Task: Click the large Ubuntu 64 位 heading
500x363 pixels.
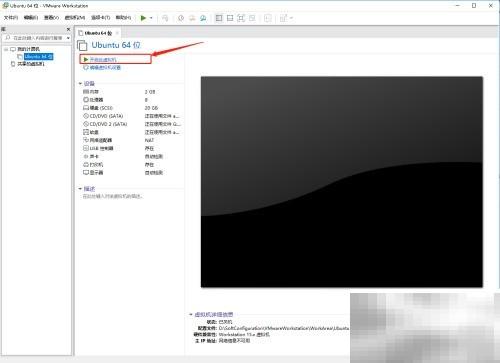Action: (116, 45)
